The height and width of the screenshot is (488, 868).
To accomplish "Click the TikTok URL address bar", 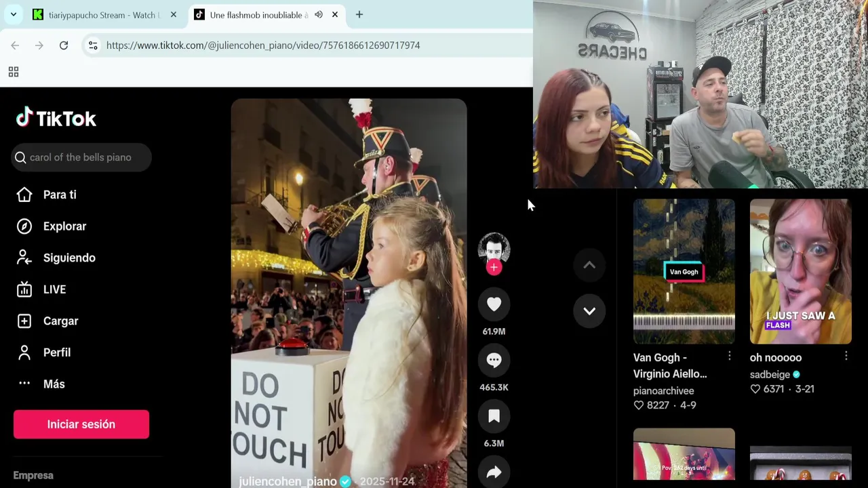I will tap(263, 45).
